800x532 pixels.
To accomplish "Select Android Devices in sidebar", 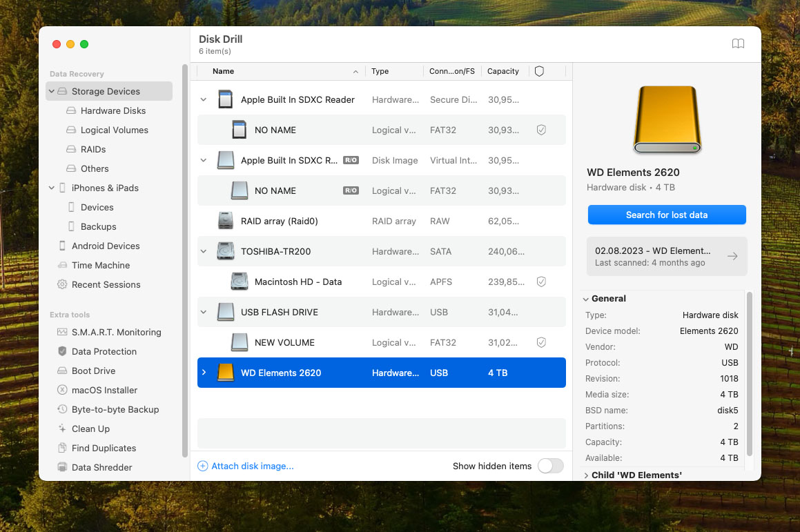I will coord(106,246).
